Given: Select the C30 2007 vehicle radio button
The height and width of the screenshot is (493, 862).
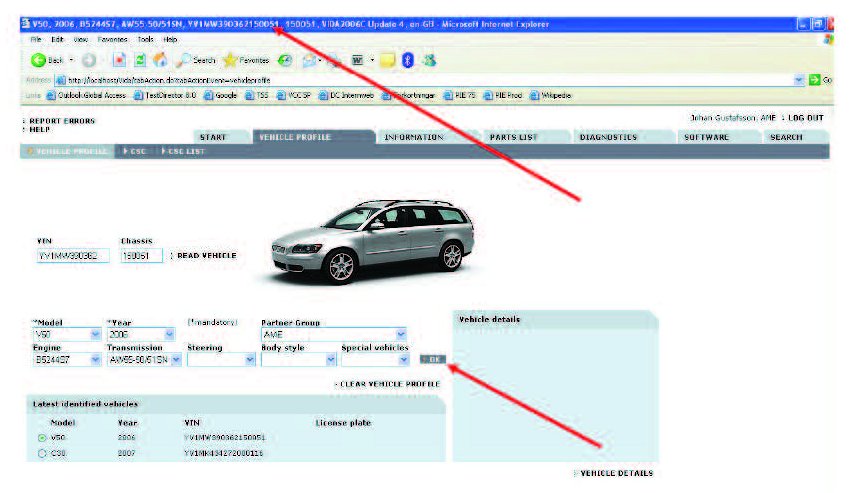Looking at the screenshot, I should [42, 453].
